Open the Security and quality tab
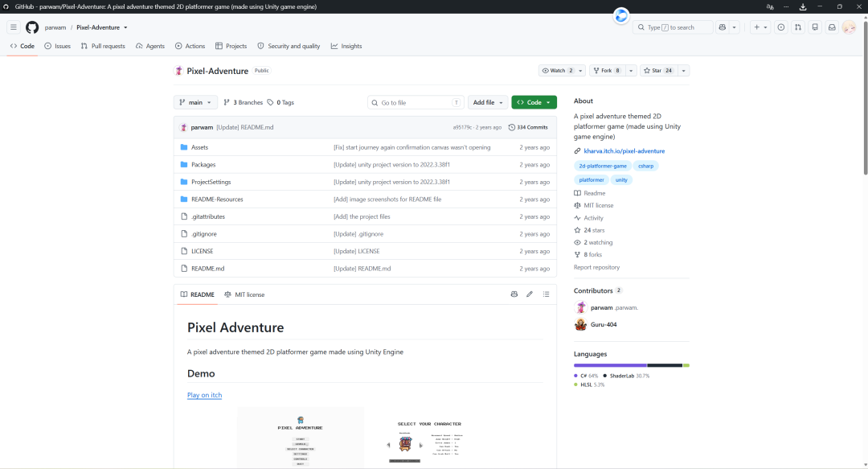 (x=289, y=46)
